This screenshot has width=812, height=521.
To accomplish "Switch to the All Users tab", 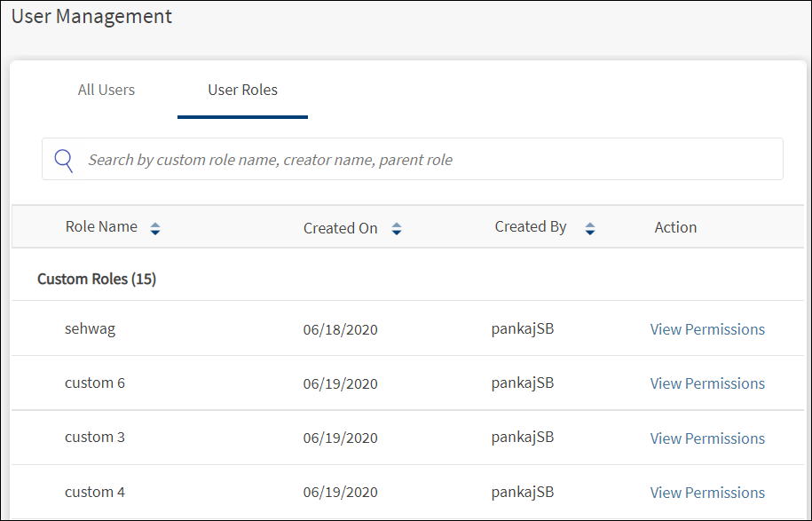I will coord(106,90).
